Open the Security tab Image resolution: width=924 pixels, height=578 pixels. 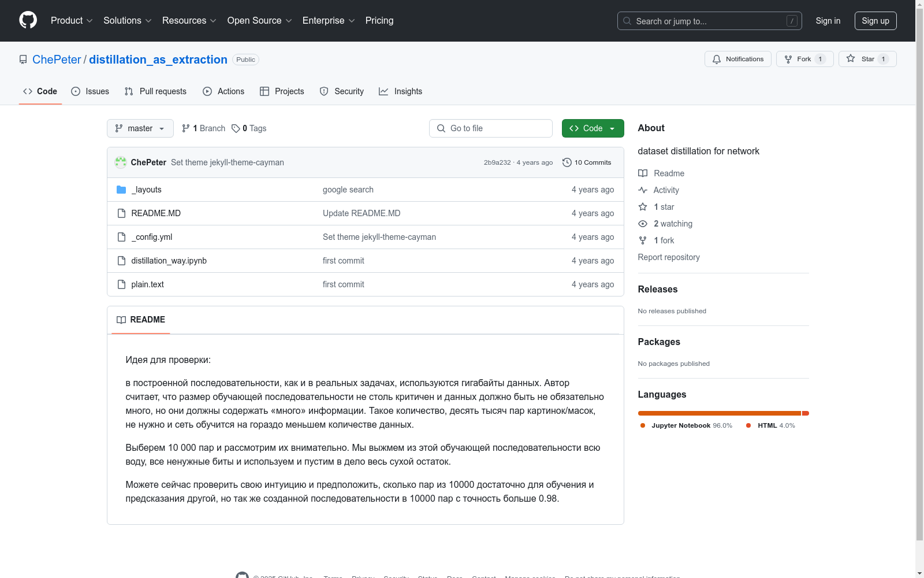(x=342, y=91)
